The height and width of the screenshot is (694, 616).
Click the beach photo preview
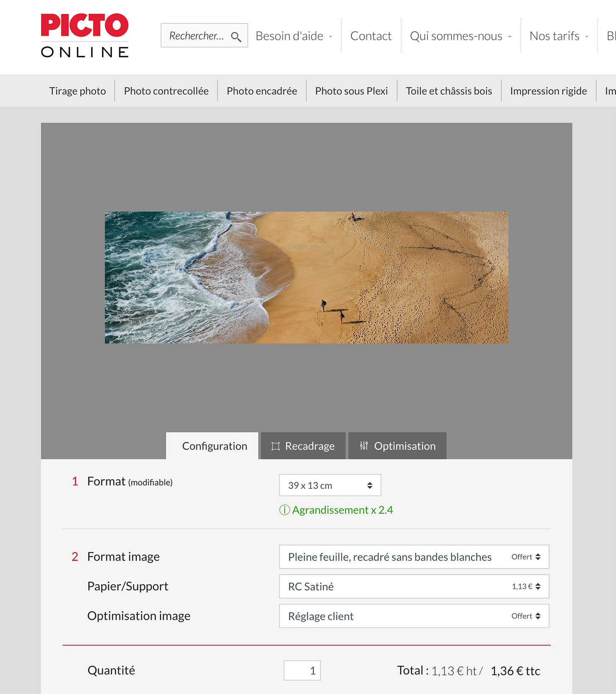coord(306,277)
